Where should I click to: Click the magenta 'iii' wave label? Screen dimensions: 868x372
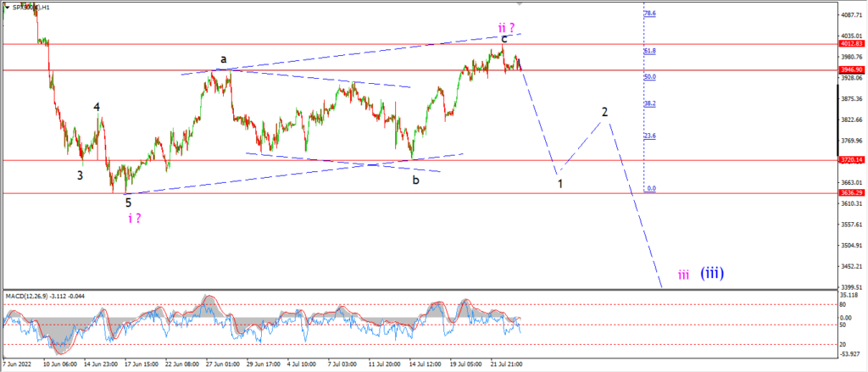[684, 275]
